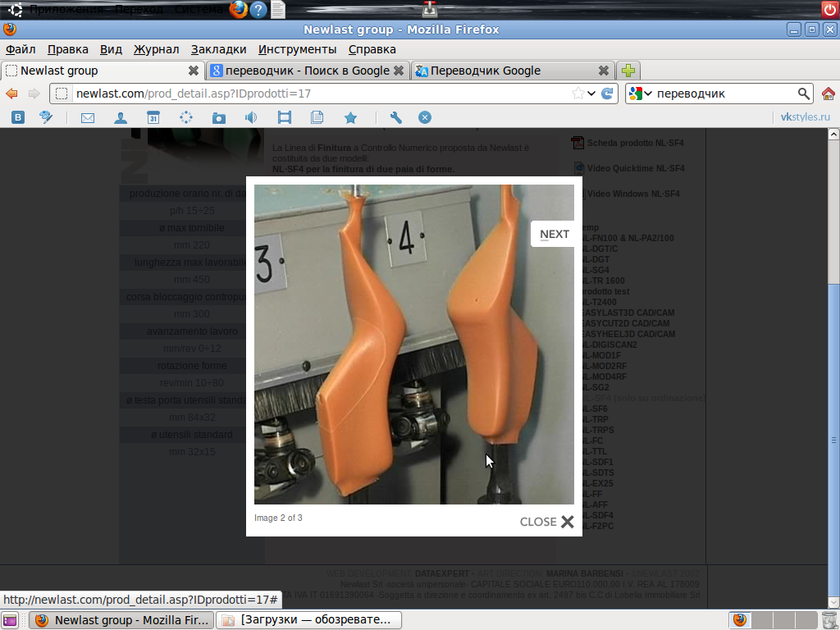Open a new tab with green plus
840x630 pixels.
(628, 71)
